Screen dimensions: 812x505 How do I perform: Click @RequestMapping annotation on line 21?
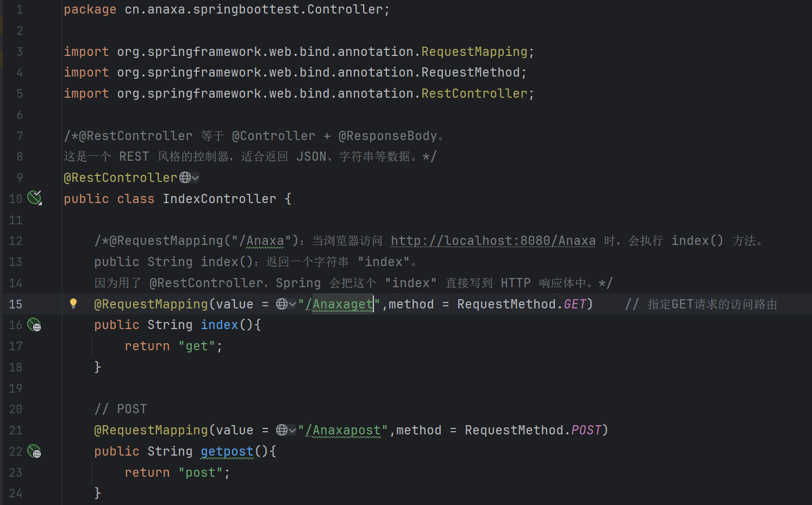[151, 430]
